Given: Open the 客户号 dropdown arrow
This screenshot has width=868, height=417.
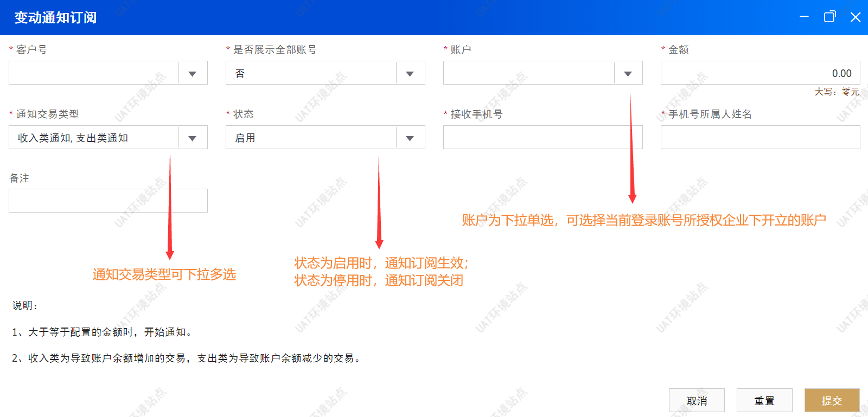Looking at the screenshot, I should pos(192,73).
